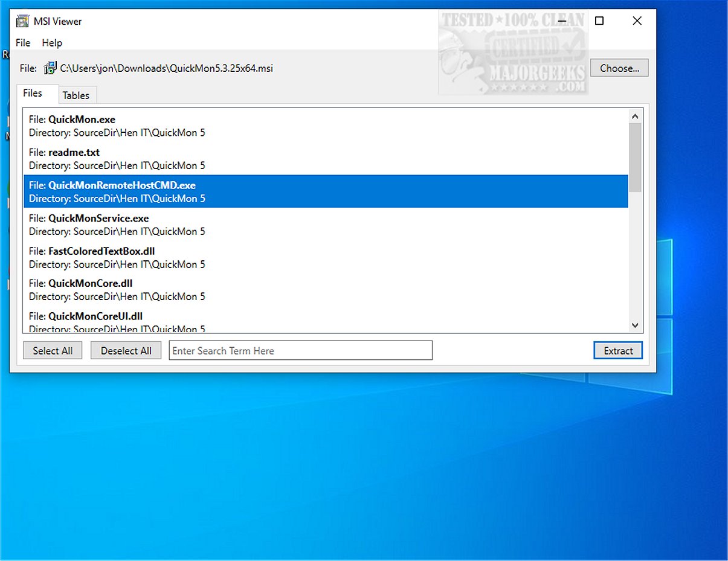Maximize the MSI Viewer window

(x=599, y=21)
